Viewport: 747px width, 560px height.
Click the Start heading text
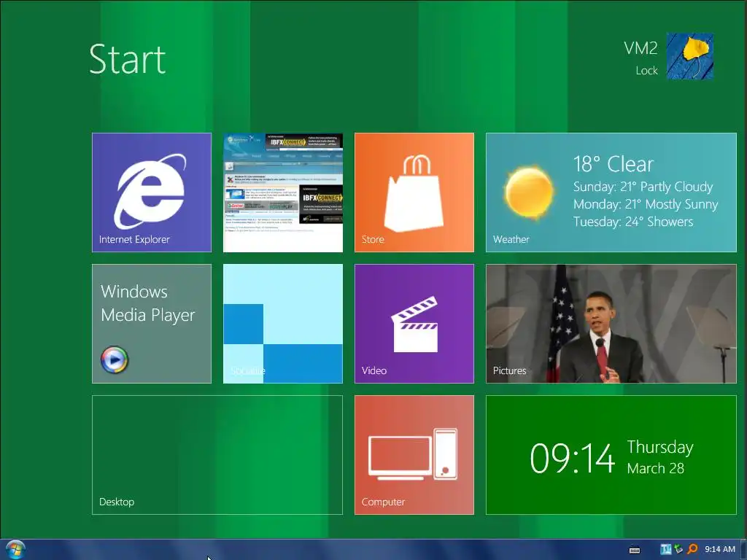[127, 59]
